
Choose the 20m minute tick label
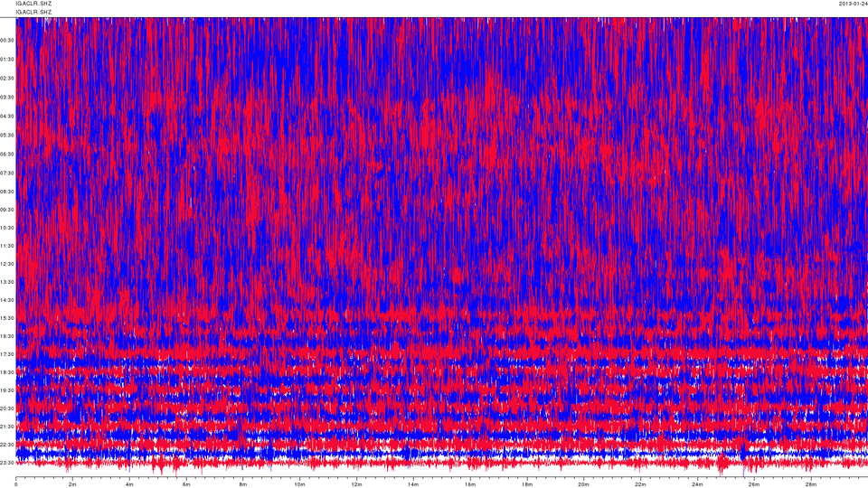(x=583, y=484)
